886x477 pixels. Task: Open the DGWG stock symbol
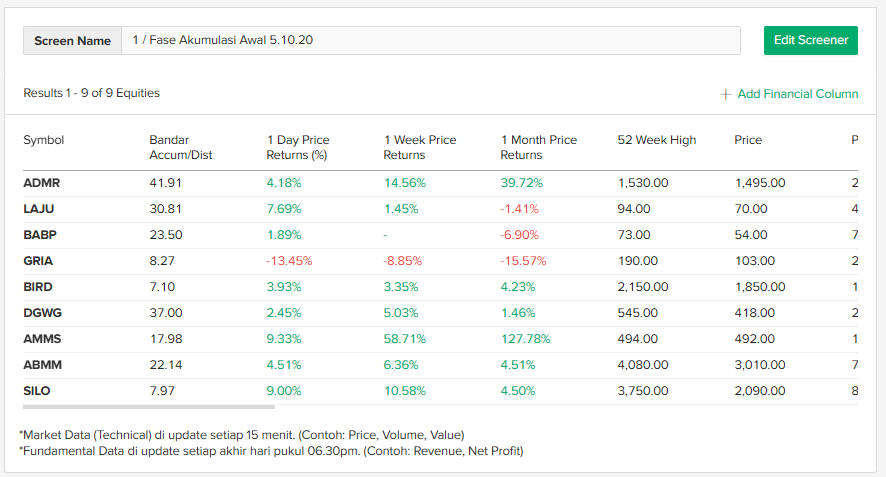tap(43, 313)
